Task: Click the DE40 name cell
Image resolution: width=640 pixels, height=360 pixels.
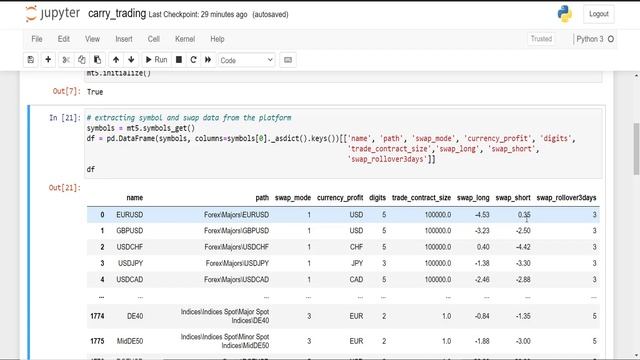Action: click(x=135, y=316)
